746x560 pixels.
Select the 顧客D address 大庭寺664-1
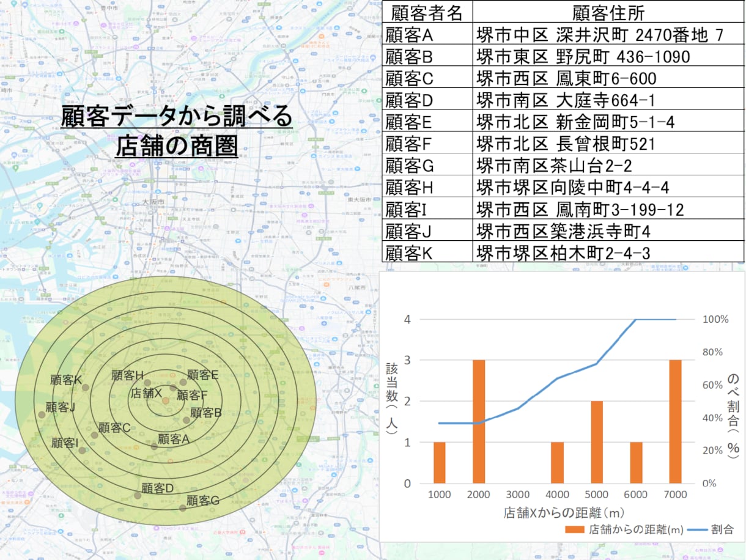pos(608,100)
